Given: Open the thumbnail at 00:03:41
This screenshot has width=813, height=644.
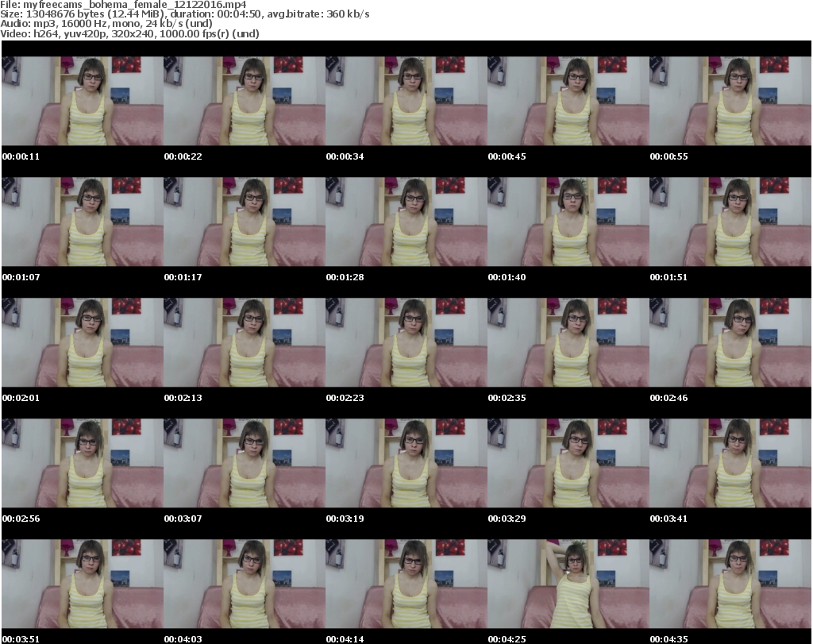Looking at the screenshot, I should coord(730,463).
